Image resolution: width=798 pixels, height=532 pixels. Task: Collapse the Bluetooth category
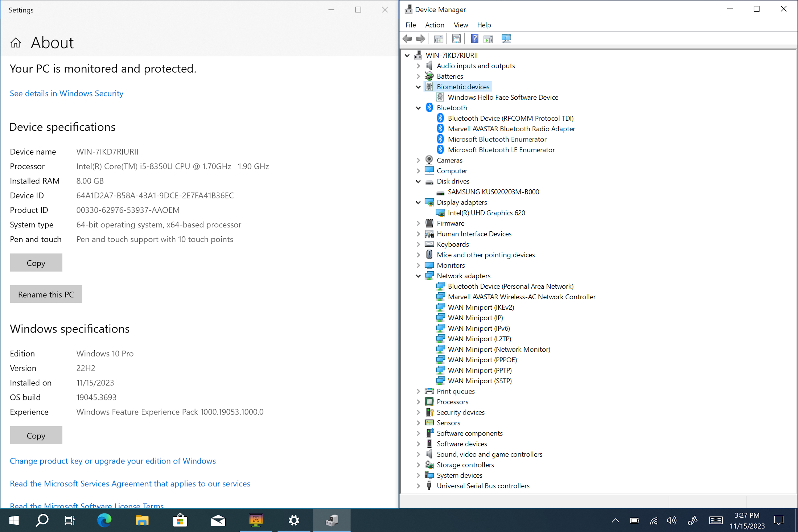(x=418, y=108)
